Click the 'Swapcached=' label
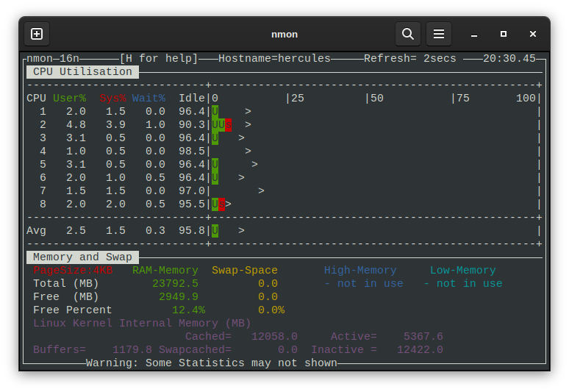 pyautogui.click(x=196, y=350)
